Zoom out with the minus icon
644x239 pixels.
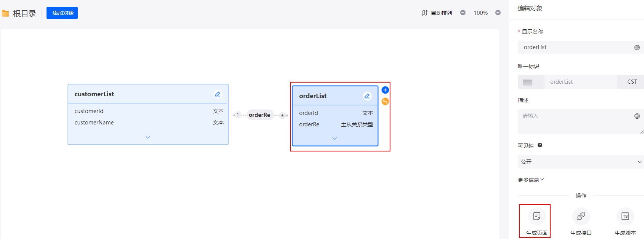click(463, 13)
